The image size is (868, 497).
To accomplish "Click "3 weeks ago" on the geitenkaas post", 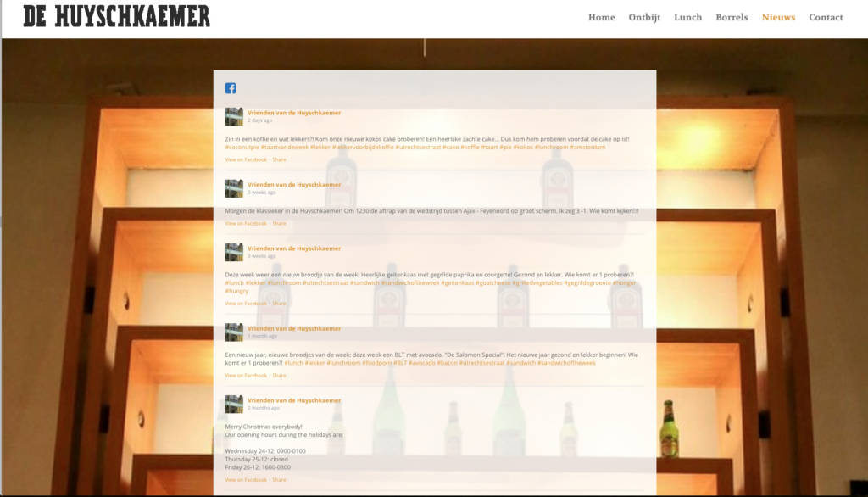I will point(261,256).
